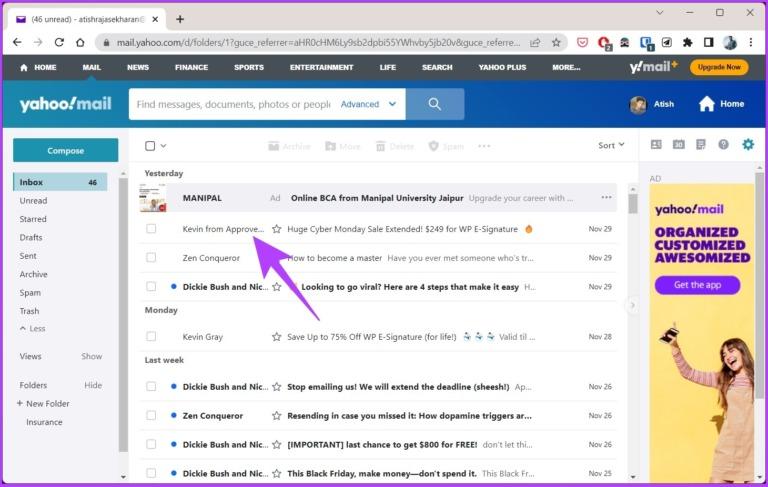This screenshot has width=768, height=487.
Task: Check the Nov 26 Zen Conqueror email checkbox
Action: (x=151, y=415)
